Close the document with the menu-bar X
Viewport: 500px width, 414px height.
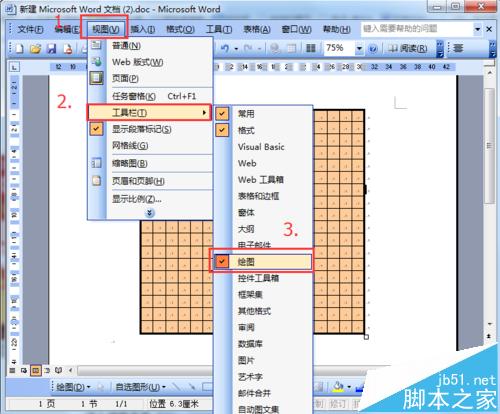pos(489,29)
